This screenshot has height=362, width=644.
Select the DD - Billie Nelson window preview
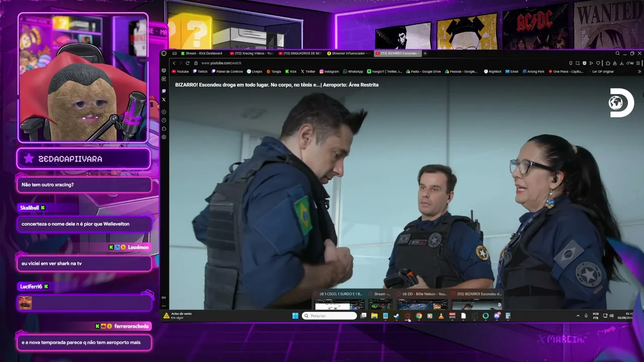[x=422, y=301]
